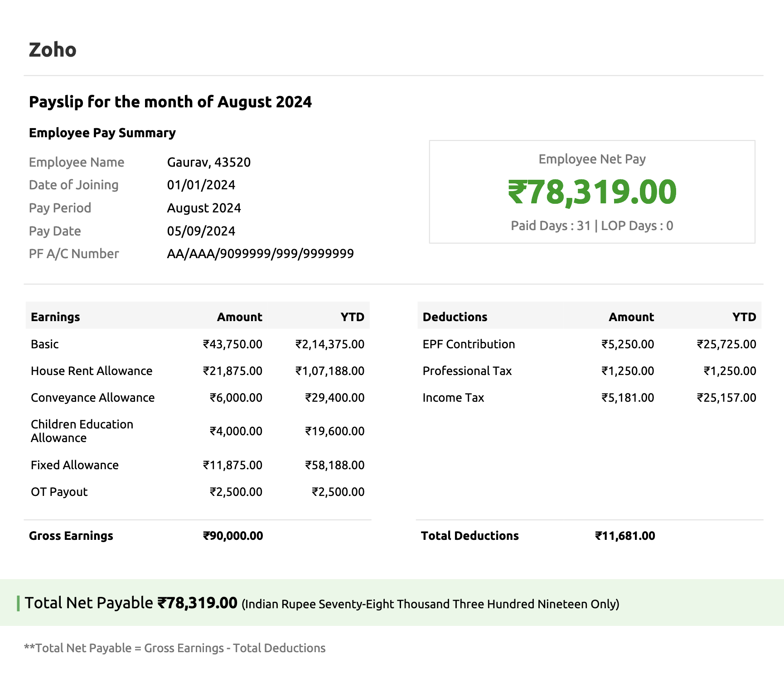Select the 'Paid Days : 31 | LOP Days : 0' line
Image resolution: width=784 pixels, height=673 pixels.
coord(592,226)
